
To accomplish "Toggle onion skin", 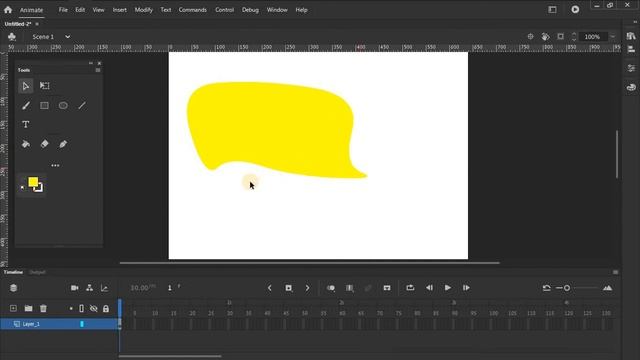I will point(331,288).
